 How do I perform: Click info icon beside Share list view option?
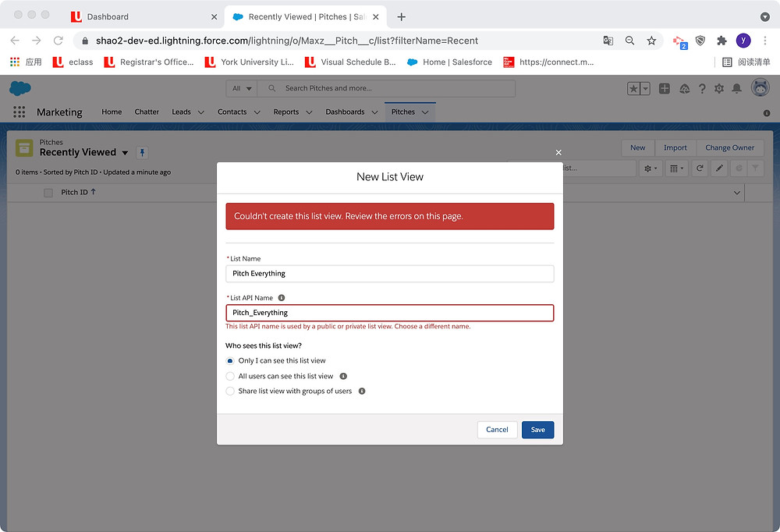[x=362, y=391]
